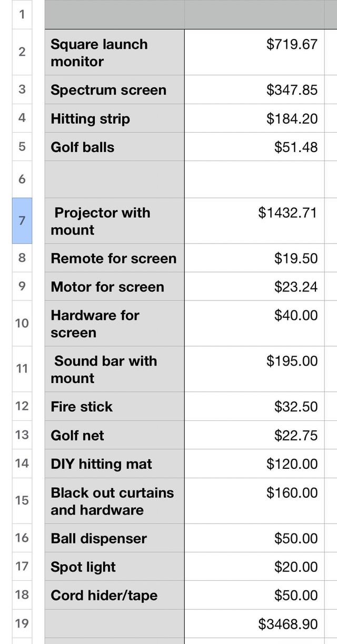
Task: Select the Square launch monitor cell
Action: click(114, 53)
